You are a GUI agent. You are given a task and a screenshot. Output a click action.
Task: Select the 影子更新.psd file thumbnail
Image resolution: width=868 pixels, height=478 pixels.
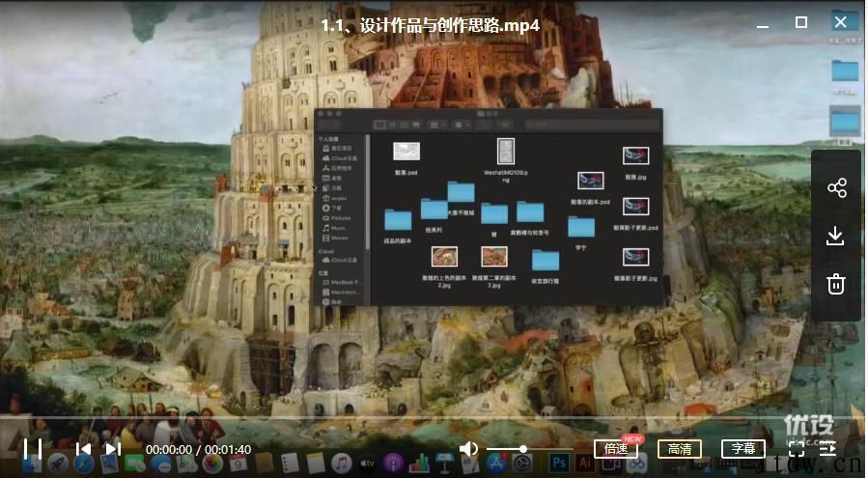635,207
